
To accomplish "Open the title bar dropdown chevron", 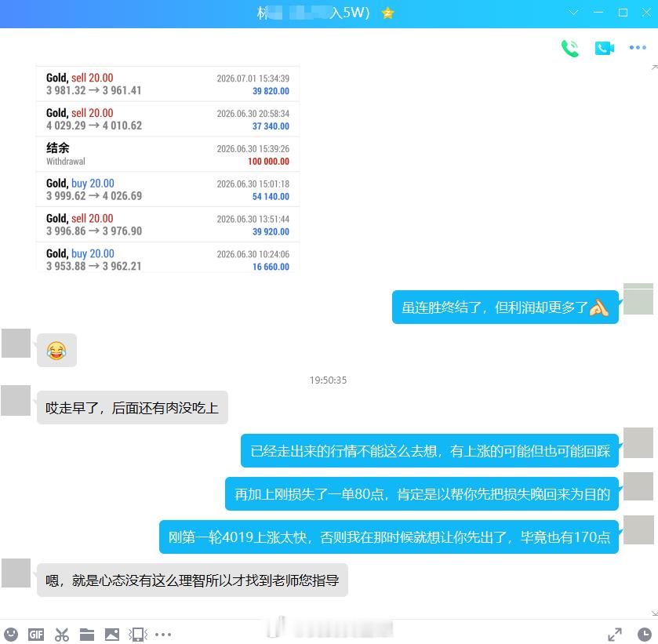I will coord(573,13).
